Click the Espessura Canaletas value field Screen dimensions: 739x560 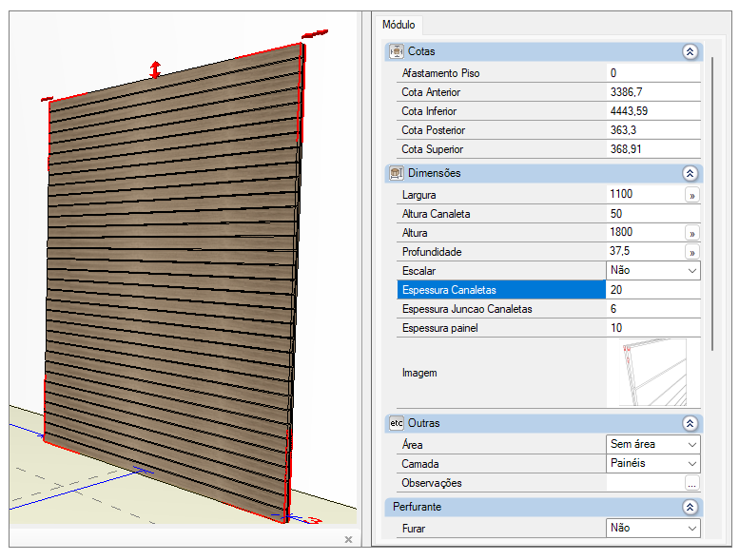pyautogui.click(x=652, y=290)
